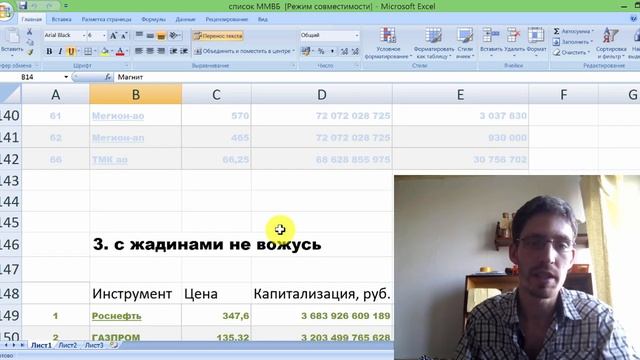Click the formula bar containing Магнит
Image resolution: width=640 pixels, height=360 pixels.
pos(376,77)
